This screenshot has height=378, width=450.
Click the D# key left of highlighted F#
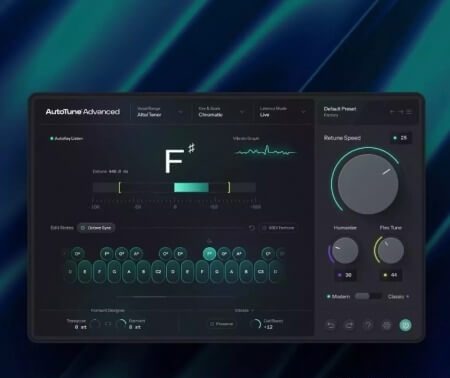point(180,254)
